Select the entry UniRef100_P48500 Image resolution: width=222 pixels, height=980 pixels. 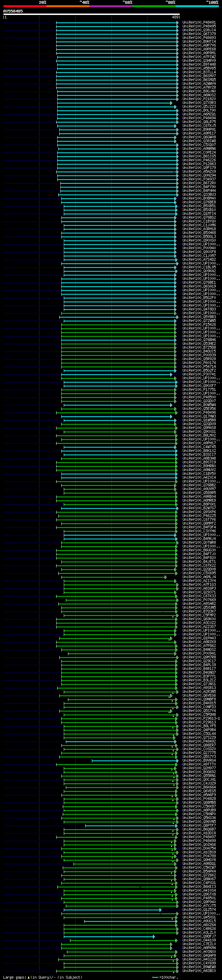[199, 397]
